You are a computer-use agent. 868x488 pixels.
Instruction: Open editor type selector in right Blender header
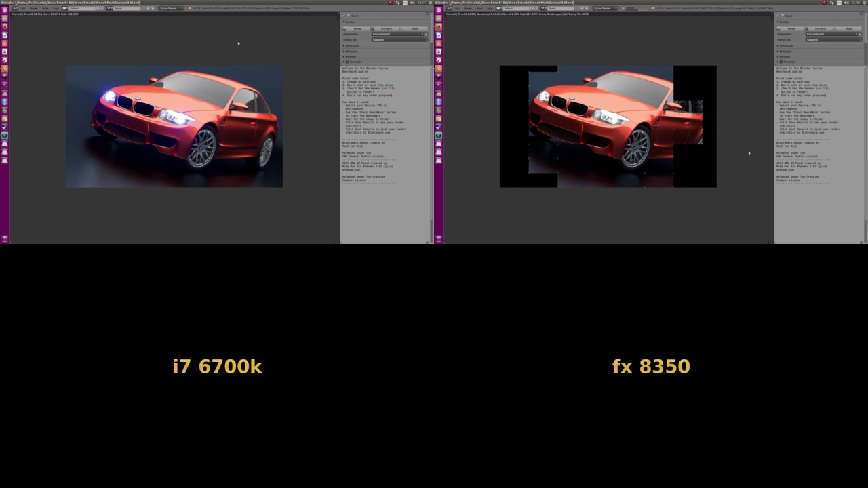click(x=449, y=8)
